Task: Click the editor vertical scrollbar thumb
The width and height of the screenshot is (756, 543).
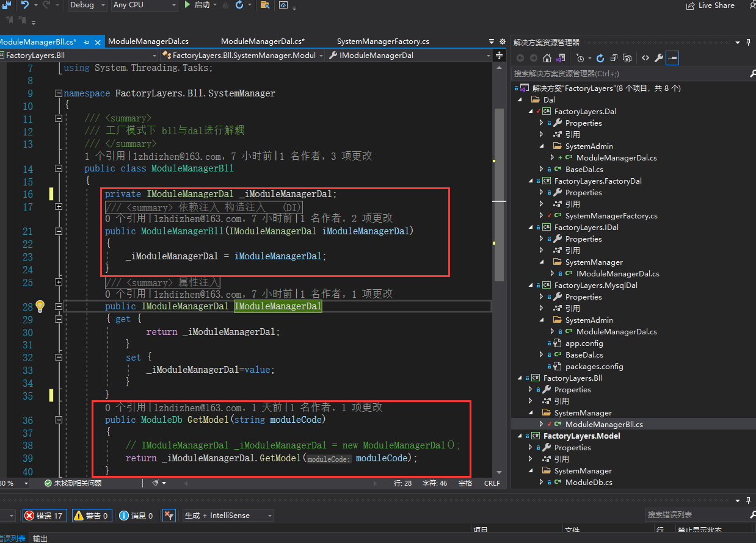Action: pyautogui.click(x=499, y=194)
